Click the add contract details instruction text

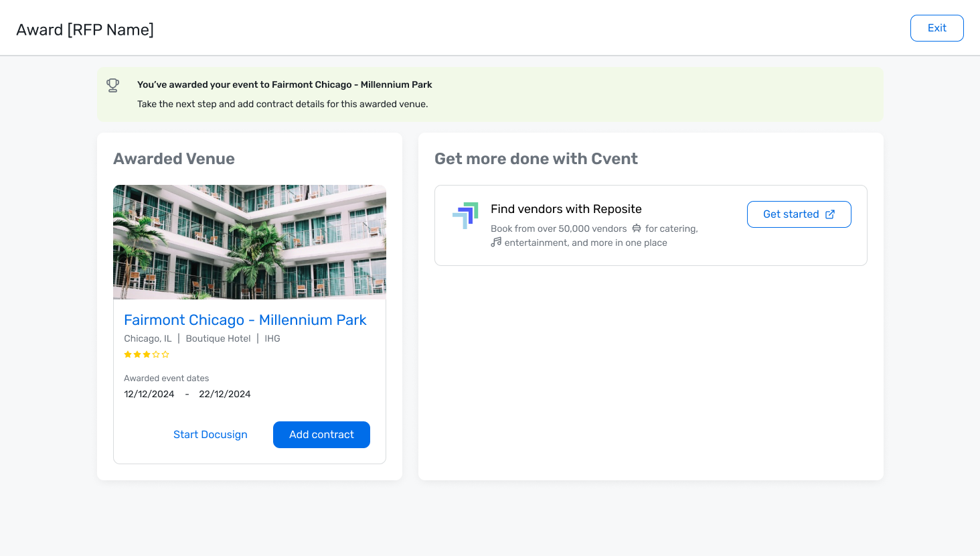[282, 104]
